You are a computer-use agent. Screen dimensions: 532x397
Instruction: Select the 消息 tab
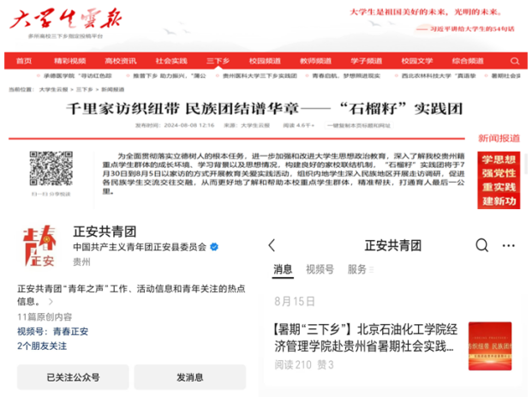tap(283, 269)
